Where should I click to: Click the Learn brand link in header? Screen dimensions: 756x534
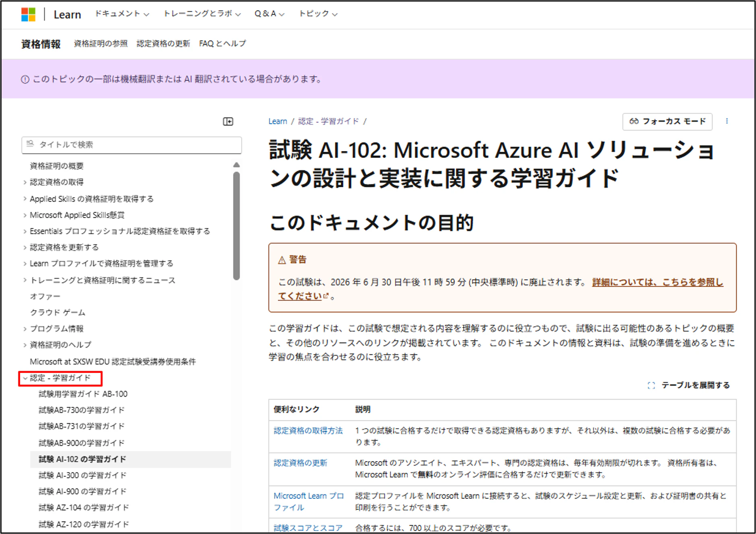point(67,14)
